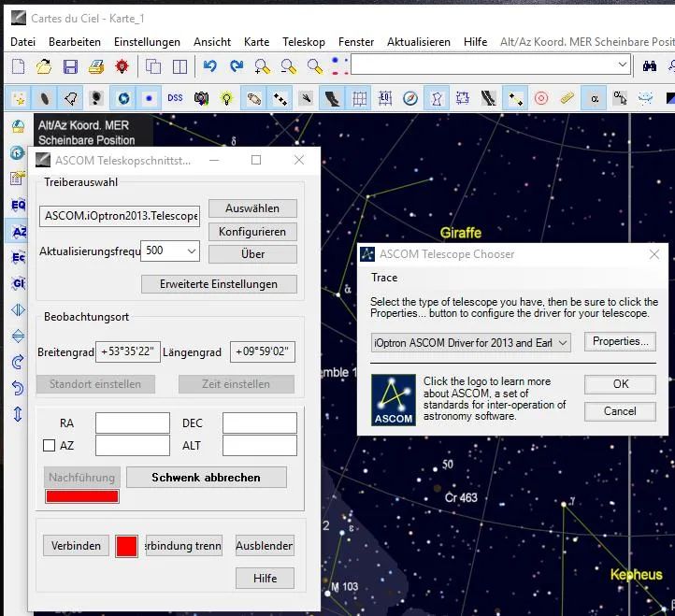Click the DSS image toolbar button

pos(175,98)
